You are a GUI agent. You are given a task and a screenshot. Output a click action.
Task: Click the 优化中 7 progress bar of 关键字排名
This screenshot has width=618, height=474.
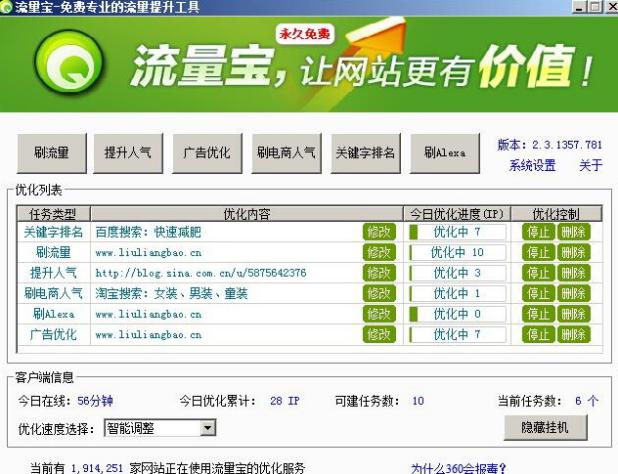[x=458, y=232]
